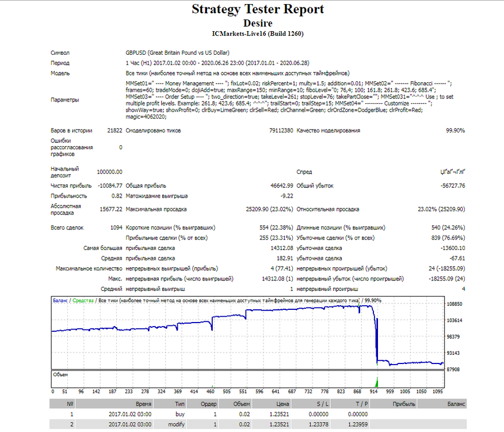
Task: Click GBPUSD symbol description
Action: tap(177, 53)
